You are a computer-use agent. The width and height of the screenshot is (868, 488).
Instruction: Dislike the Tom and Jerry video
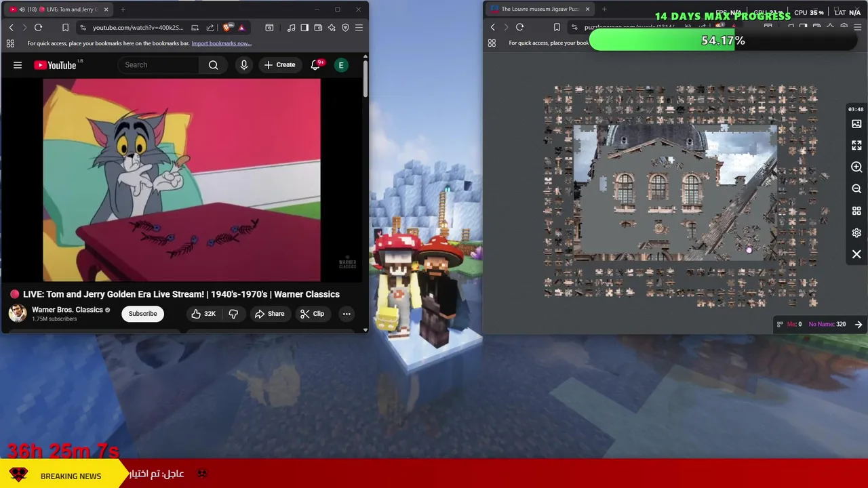[x=233, y=314]
